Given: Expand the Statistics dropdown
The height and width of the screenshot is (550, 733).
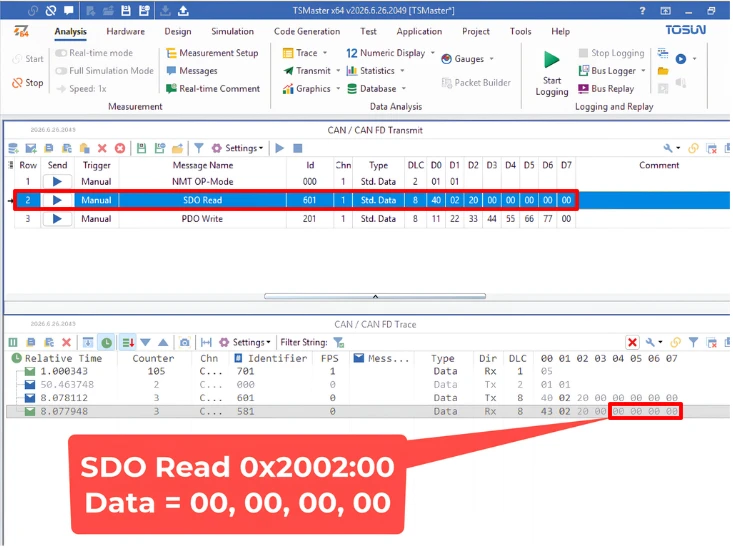Looking at the screenshot, I should click(x=402, y=71).
